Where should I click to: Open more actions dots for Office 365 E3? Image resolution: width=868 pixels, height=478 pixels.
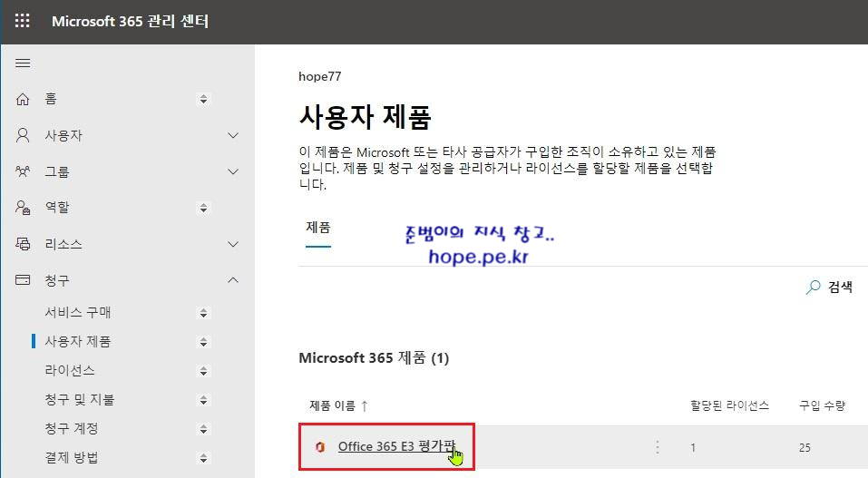pos(657,447)
